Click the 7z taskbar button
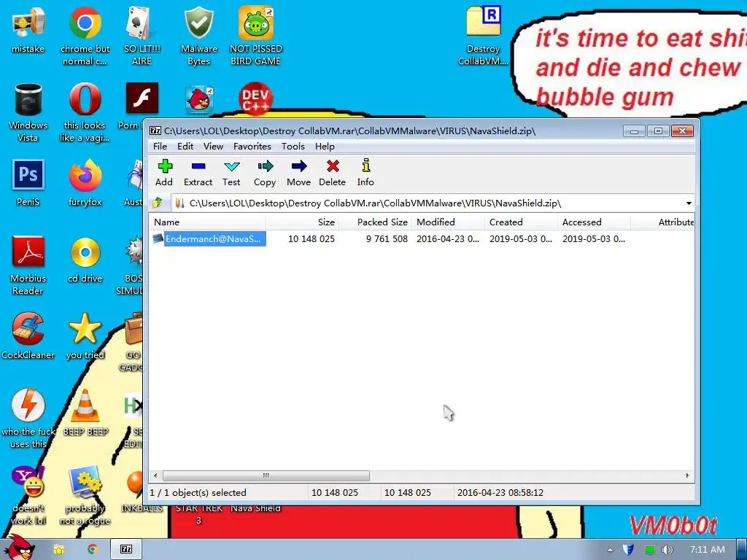Screen dimensions: 747x560 click(x=125, y=550)
